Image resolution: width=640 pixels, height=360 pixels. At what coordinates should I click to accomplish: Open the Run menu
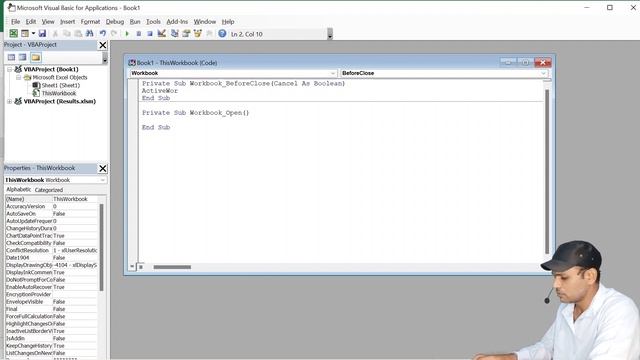click(135, 22)
